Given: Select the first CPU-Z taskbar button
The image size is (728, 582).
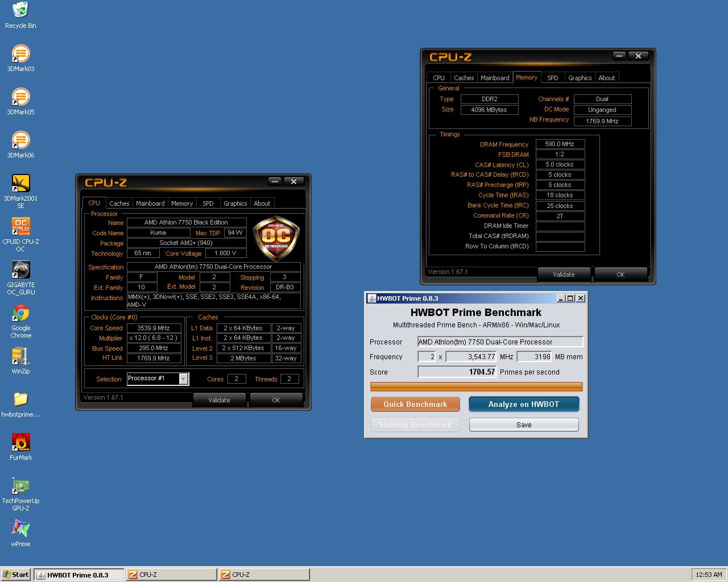Looking at the screenshot, I should pos(171,575).
